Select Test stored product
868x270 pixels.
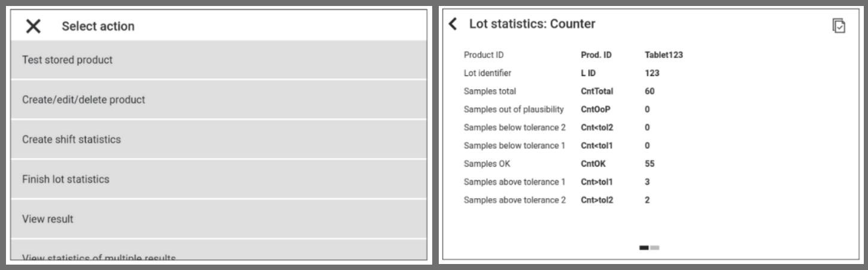point(218,60)
